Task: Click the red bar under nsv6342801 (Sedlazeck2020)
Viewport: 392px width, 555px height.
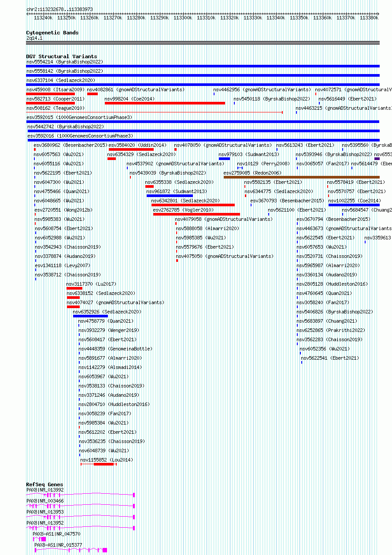Action: click(193, 205)
